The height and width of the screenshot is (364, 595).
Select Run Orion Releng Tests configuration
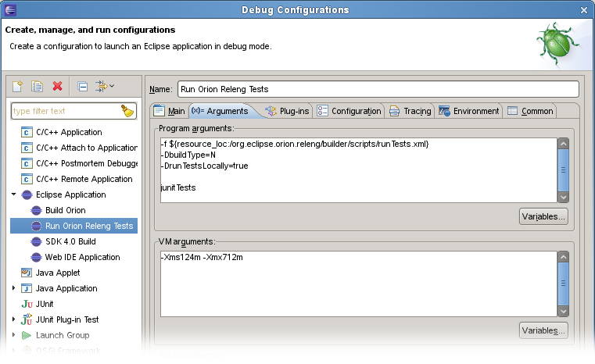click(x=74, y=226)
